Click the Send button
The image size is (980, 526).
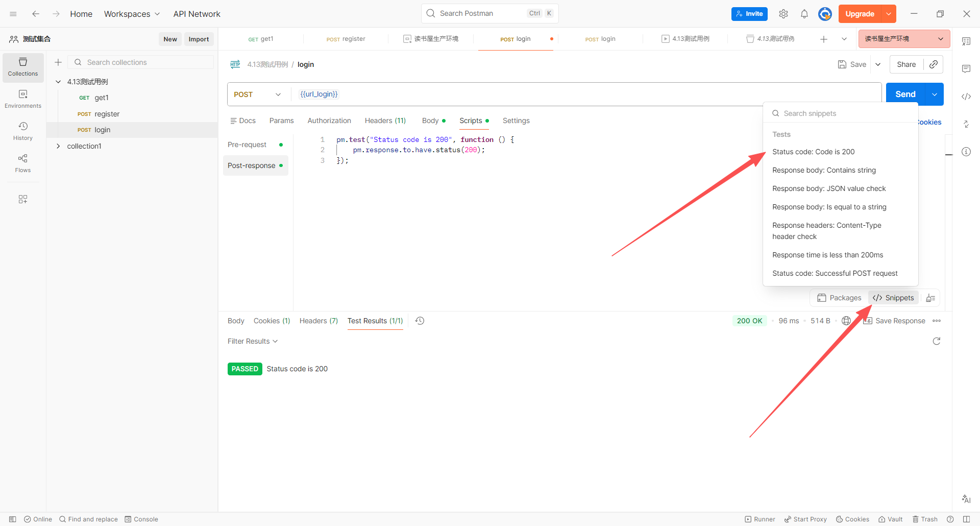pos(905,94)
